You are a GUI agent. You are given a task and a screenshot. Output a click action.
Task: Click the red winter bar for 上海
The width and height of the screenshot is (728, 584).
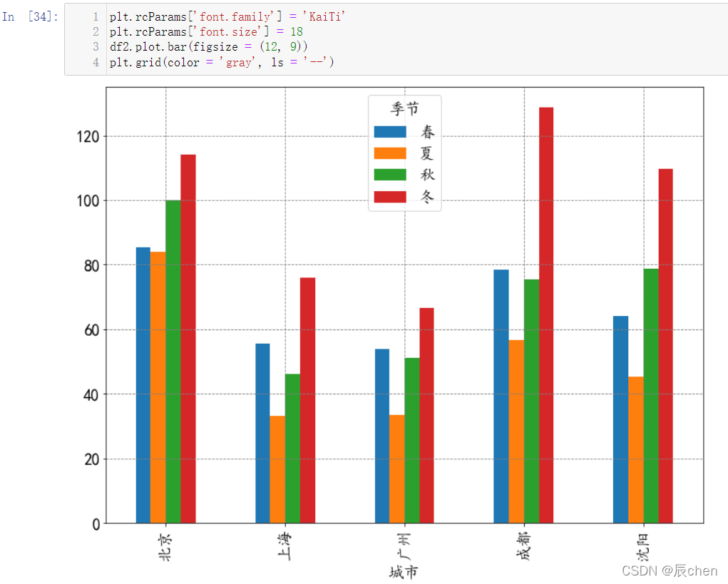tap(308, 400)
